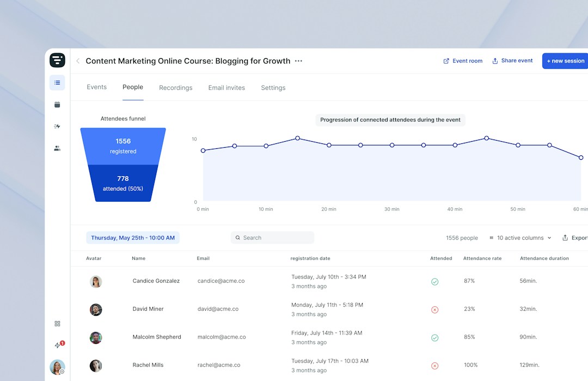This screenshot has height=381, width=588.
Task: Export the attendees list
Action: click(575, 238)
